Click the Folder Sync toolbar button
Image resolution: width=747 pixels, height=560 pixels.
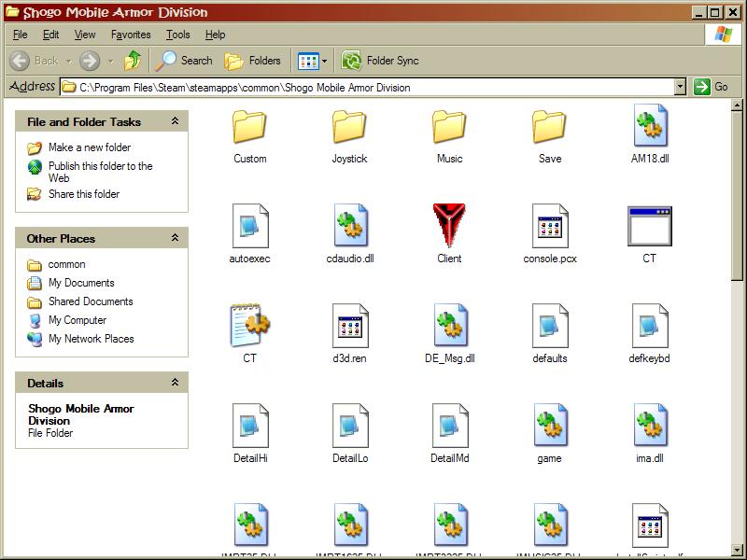(380, 61)
